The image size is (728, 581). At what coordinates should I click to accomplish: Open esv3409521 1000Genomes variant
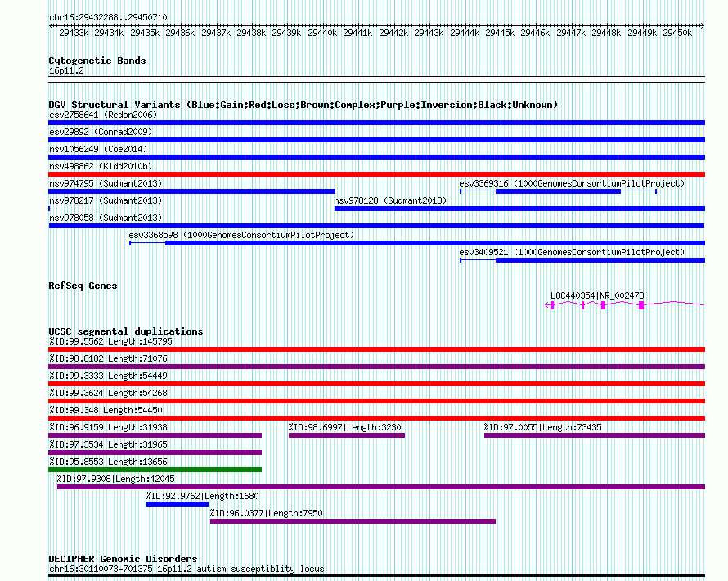pyautogui.click(x=582, y=260)
